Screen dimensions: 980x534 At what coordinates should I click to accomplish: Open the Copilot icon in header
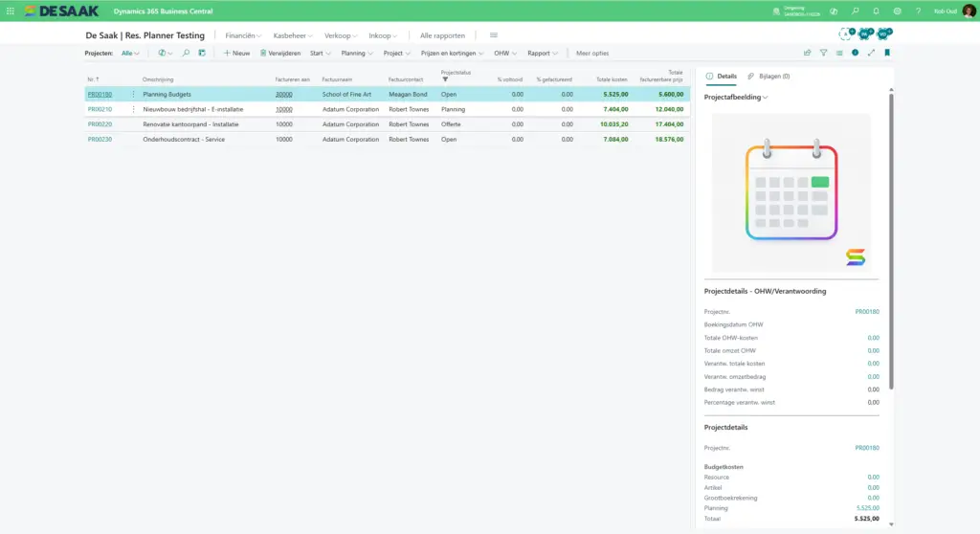pos(834,11)
